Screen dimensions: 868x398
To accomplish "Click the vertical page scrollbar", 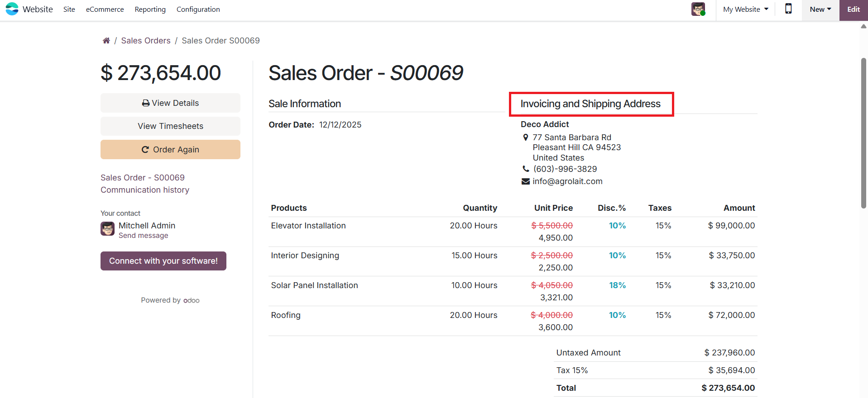I will [863, 133].
